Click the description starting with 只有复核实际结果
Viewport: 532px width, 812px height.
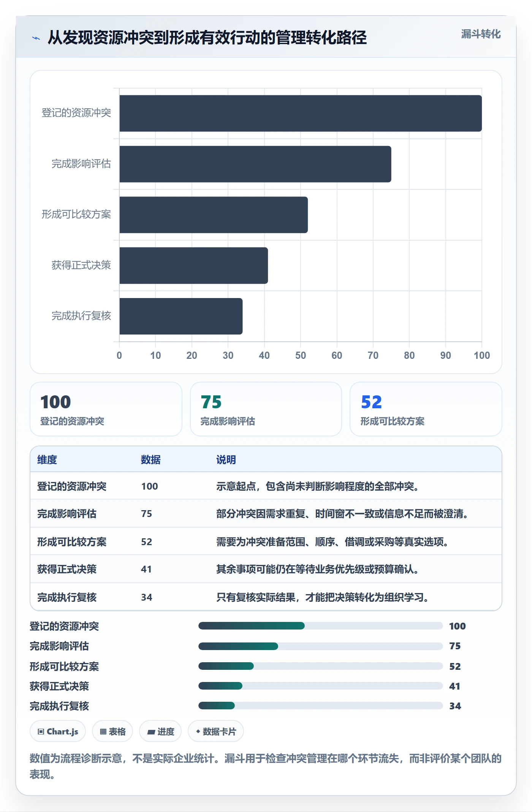(x=323, y=597)
